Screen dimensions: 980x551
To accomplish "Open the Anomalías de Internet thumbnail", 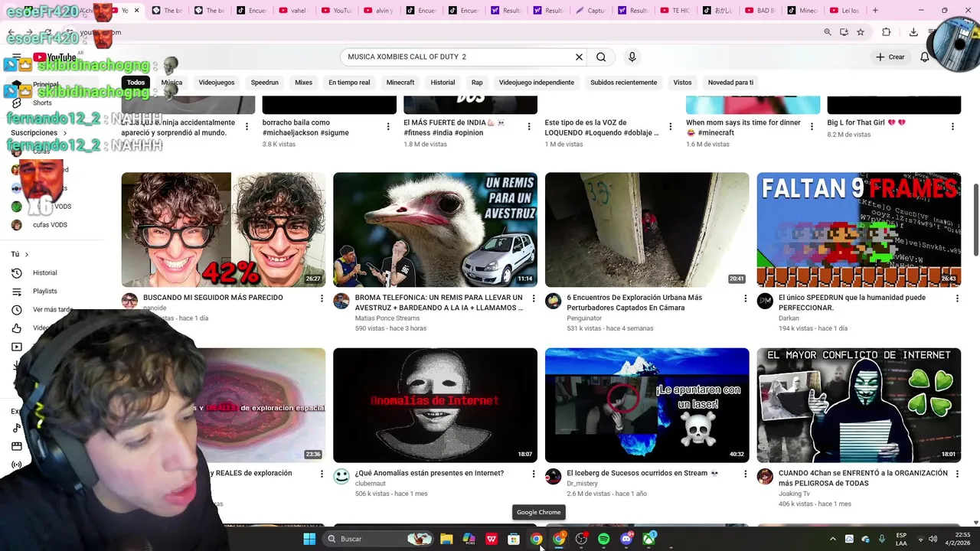I will tap(435, 405).
